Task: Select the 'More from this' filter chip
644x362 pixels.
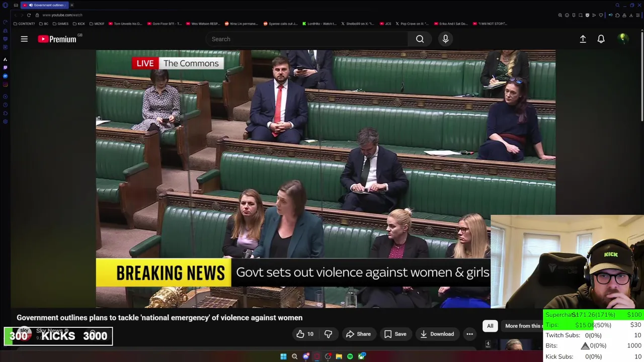Action: 522,326
